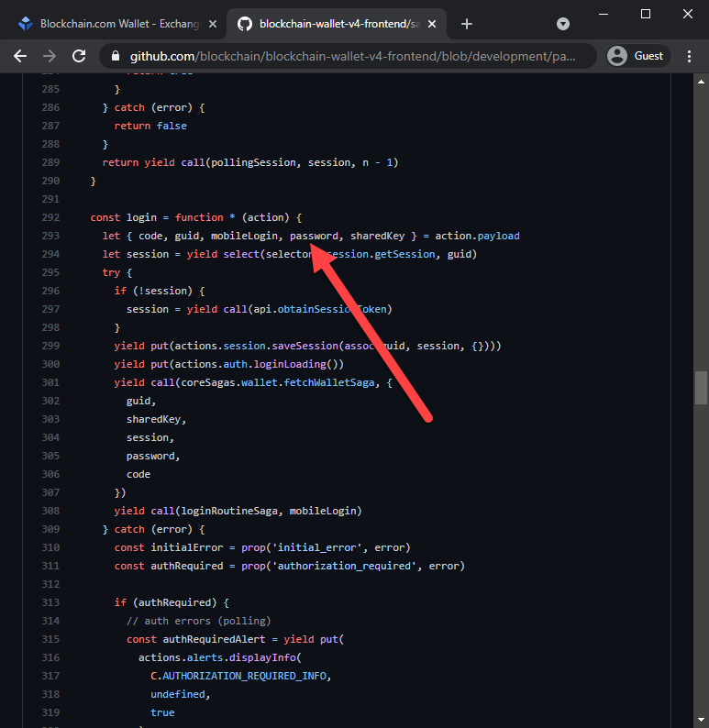This screenshot has height=728, width=709.
Task: Expand the tab search dropdown arrow
Action: point(563,24)
